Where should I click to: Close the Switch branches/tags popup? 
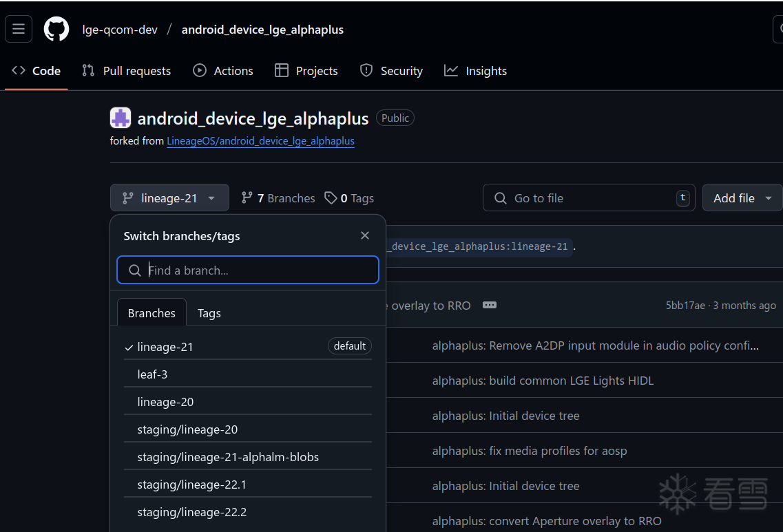pyautogui.click(x=365, y=235)
